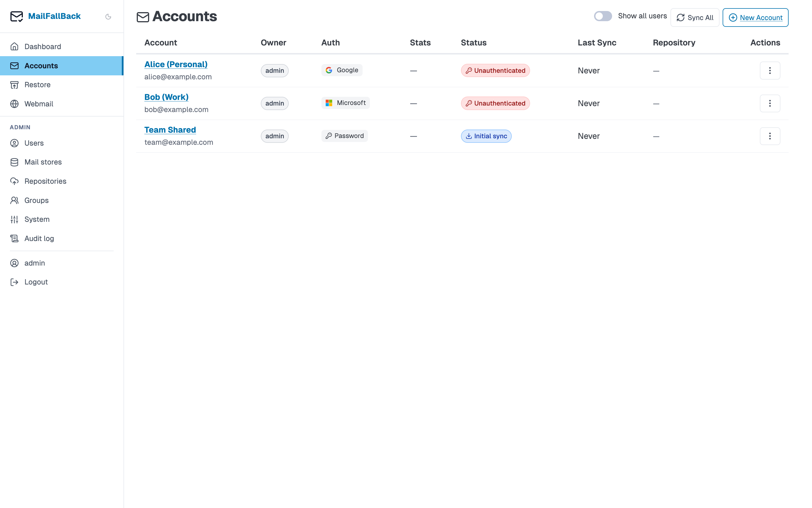Click the Microsoft logo in Bob's row
Screen dimensions: 812x508
click(x=329, y=103)
